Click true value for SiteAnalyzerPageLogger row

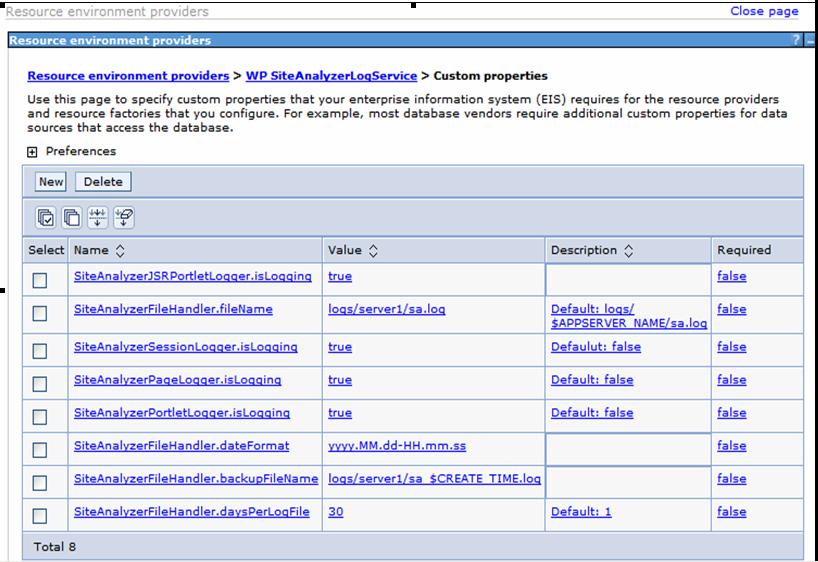340,379
